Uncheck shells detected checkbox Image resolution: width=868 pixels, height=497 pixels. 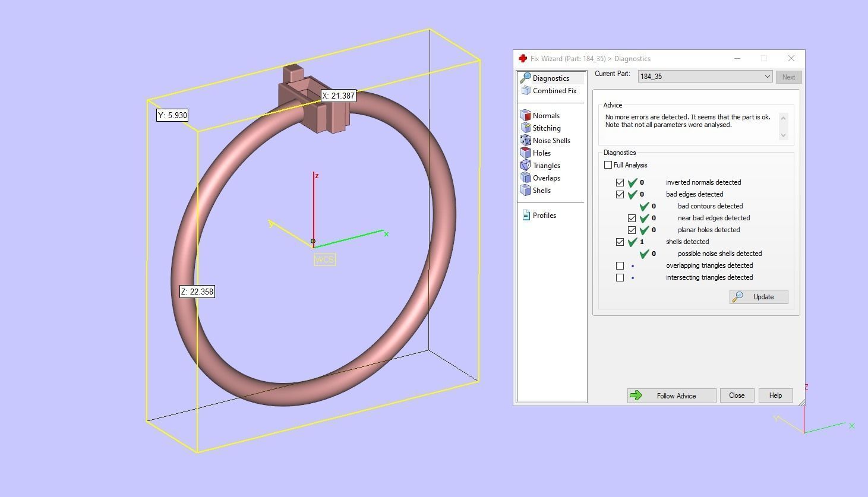tap(620, 242)
